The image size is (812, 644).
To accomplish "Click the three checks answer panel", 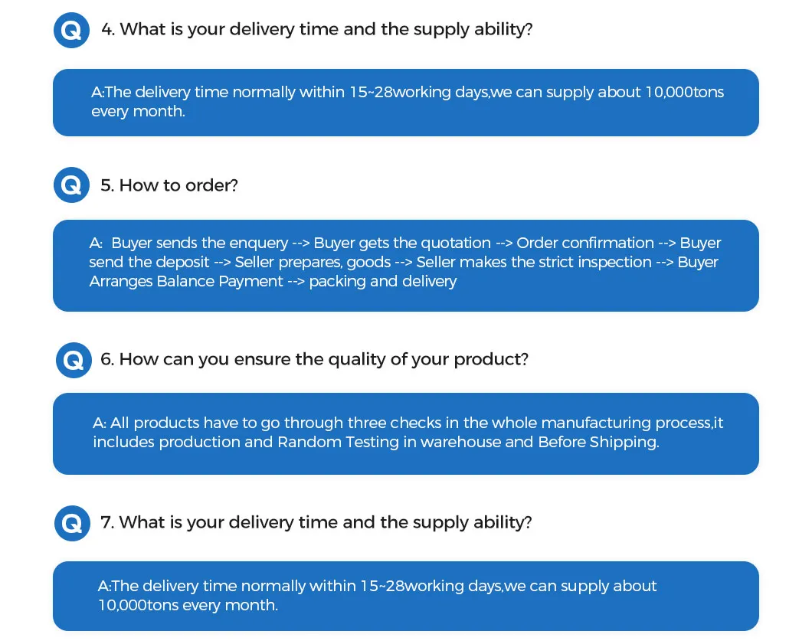I will pyautogui.click(x=405, y=433).
